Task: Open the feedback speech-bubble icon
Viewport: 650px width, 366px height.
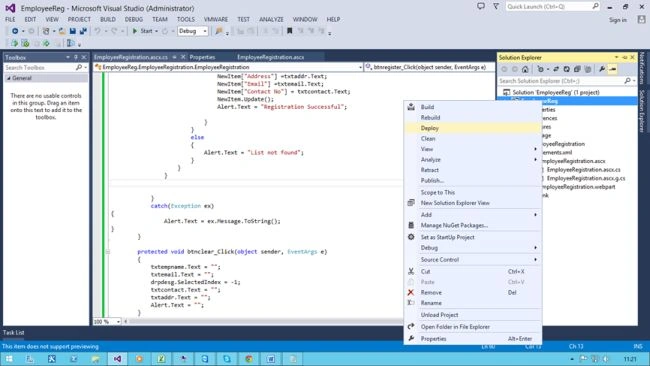Action: [x=481, y=6]
